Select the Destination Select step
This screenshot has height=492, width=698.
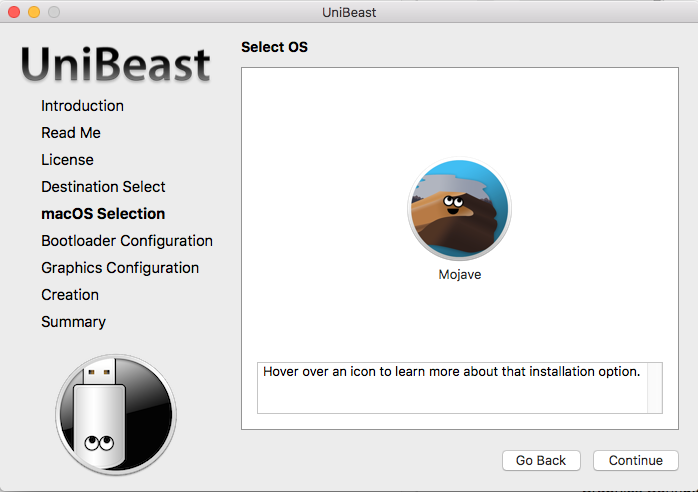[103, 187]
